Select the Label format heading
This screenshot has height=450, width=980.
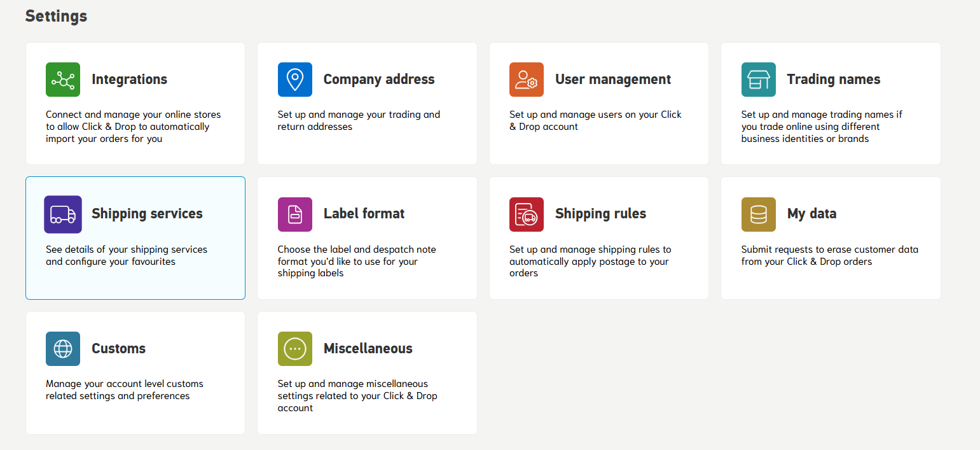[364, 214]
